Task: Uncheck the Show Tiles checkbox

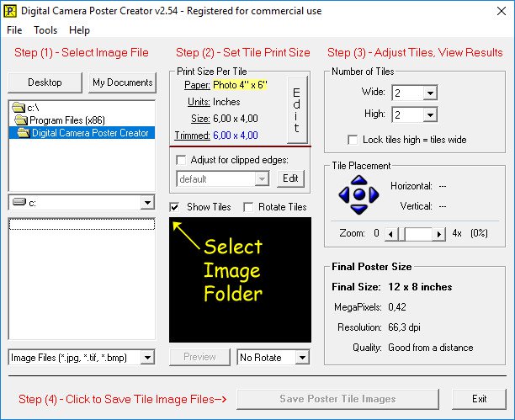Action: point(174,207)
